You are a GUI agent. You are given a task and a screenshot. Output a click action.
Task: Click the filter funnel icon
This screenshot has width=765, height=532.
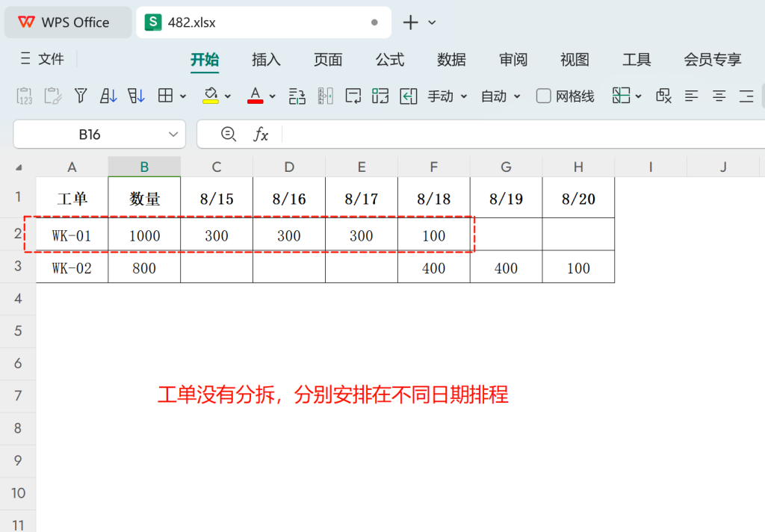81,96
